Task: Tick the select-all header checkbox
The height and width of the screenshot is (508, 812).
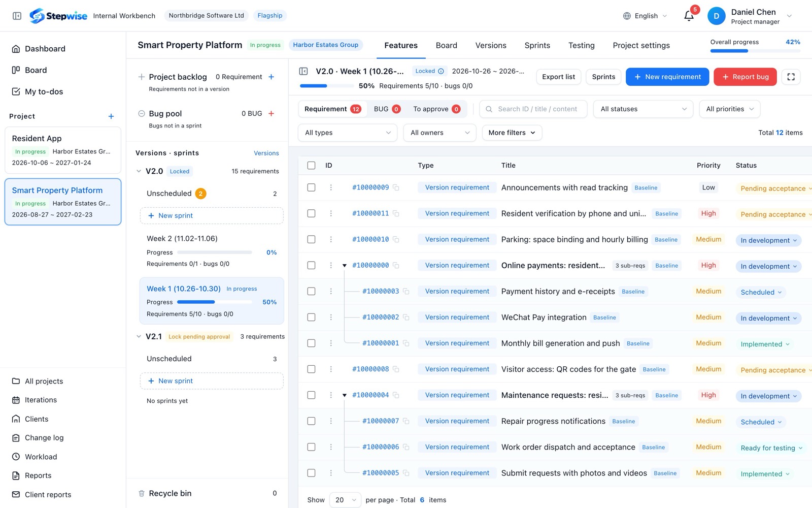Action: pos(311,165)
